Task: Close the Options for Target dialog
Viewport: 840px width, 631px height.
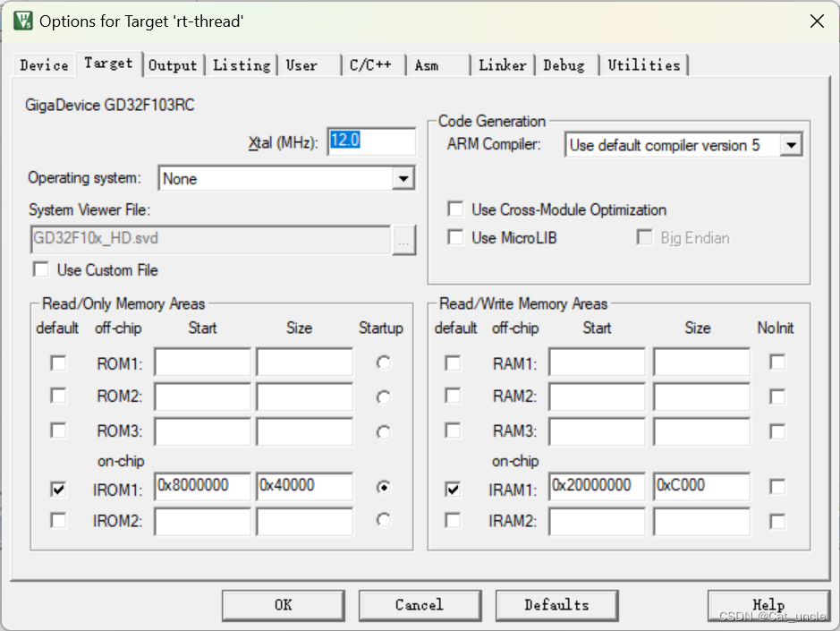Action: click(817, 21)
